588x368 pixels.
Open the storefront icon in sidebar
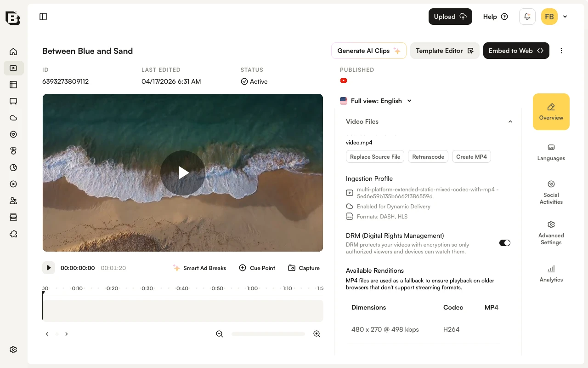[13, 217]
